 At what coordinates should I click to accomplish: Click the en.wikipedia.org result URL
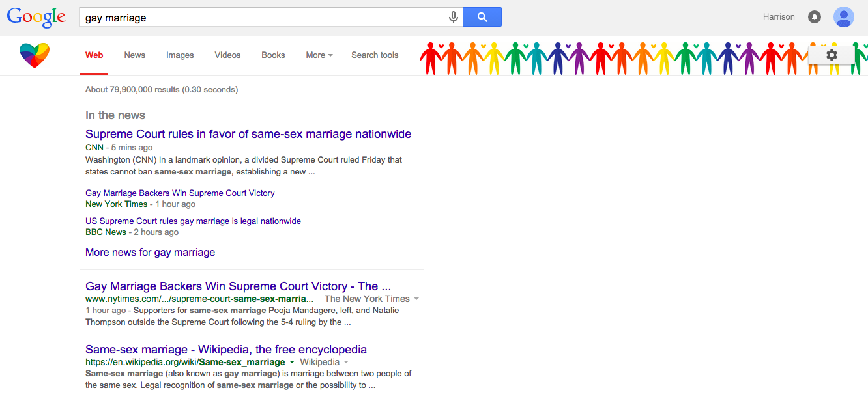(185, 363)
